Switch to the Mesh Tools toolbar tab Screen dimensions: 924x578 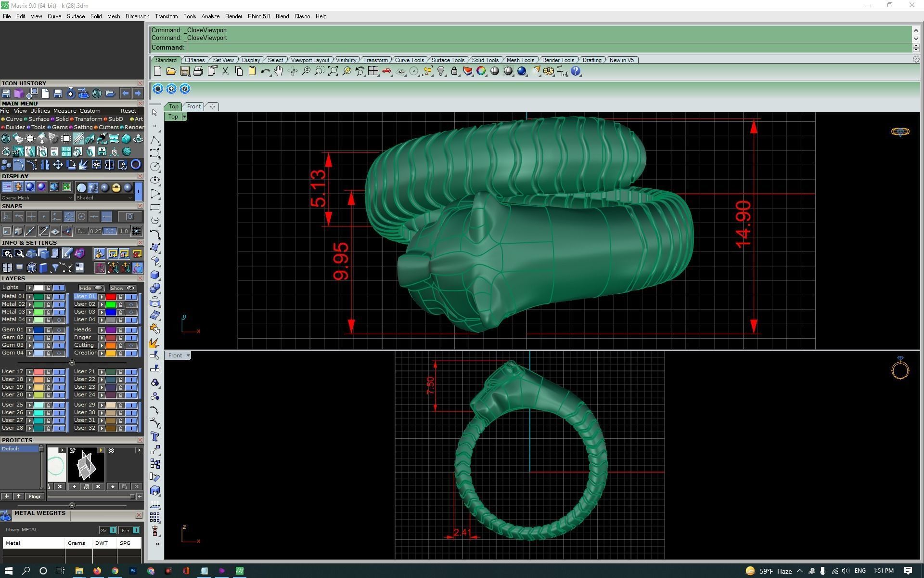point(520,60)
